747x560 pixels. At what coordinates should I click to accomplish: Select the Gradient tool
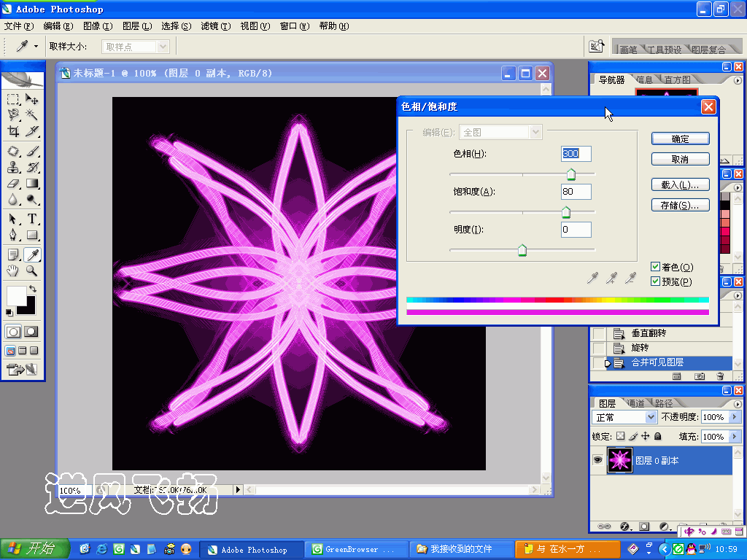[x=31, y=183]
